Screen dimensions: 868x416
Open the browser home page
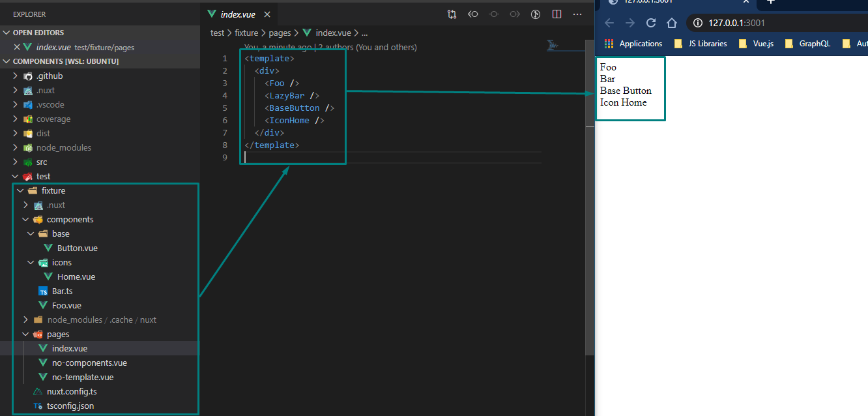tap(672, 23)
